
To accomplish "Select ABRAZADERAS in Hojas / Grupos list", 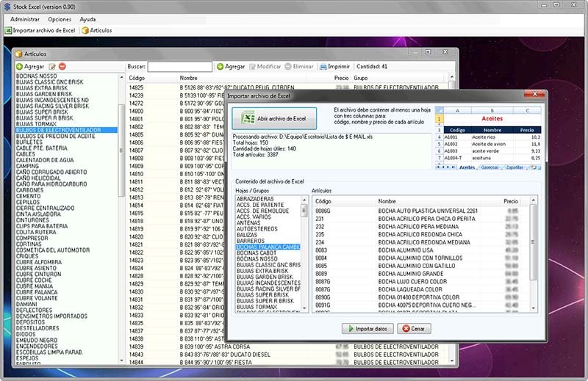I will tap(255, 199).
